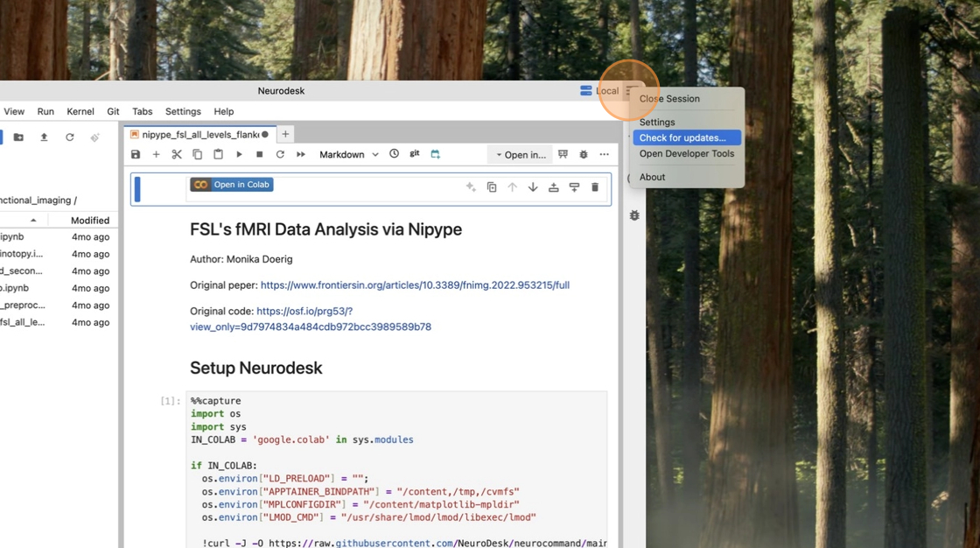The width and height of the screenshot is (980, 548).
Task: Select Check for updates... menu entry
Action: (687, 137)
